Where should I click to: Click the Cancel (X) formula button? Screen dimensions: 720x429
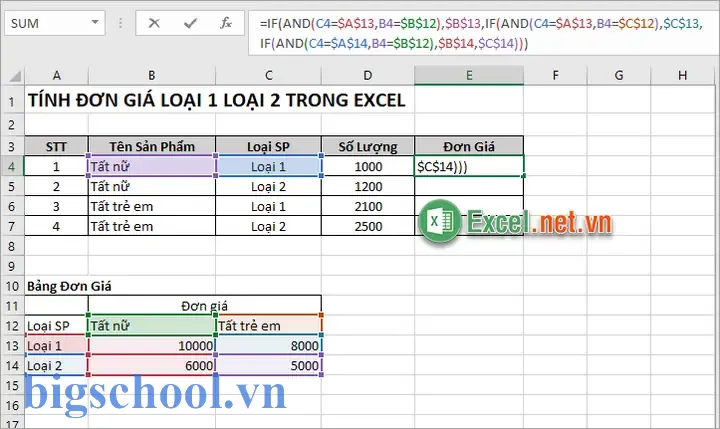[154, 23]
